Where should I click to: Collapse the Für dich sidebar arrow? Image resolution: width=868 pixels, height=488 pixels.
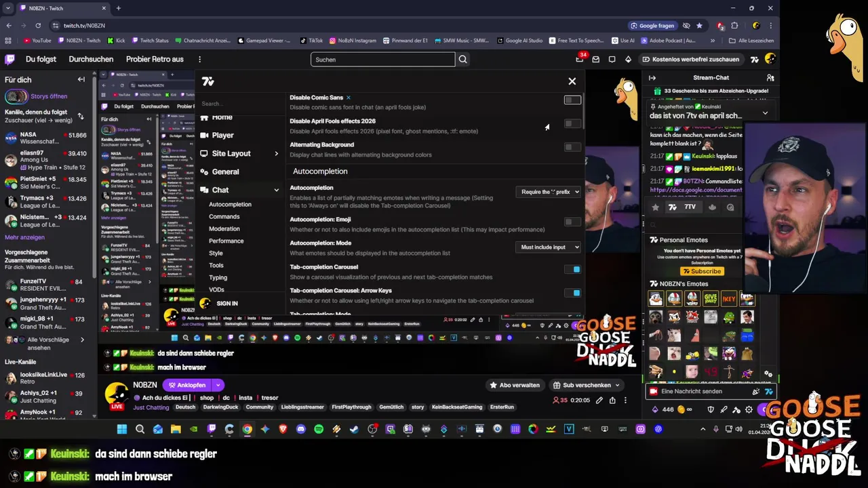[81, 79]
